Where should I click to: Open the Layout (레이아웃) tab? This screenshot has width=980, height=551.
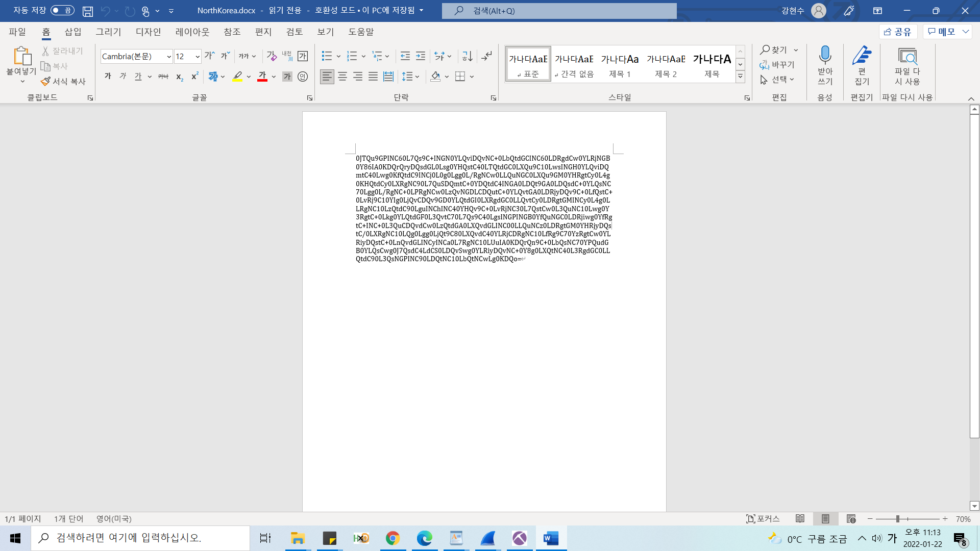click(x=192, y=32)
